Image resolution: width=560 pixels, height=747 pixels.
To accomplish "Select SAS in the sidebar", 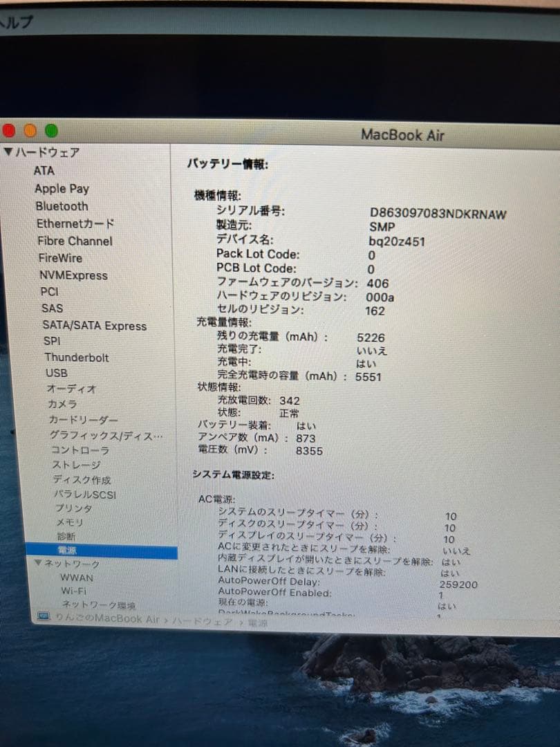I will coord(52,308).
